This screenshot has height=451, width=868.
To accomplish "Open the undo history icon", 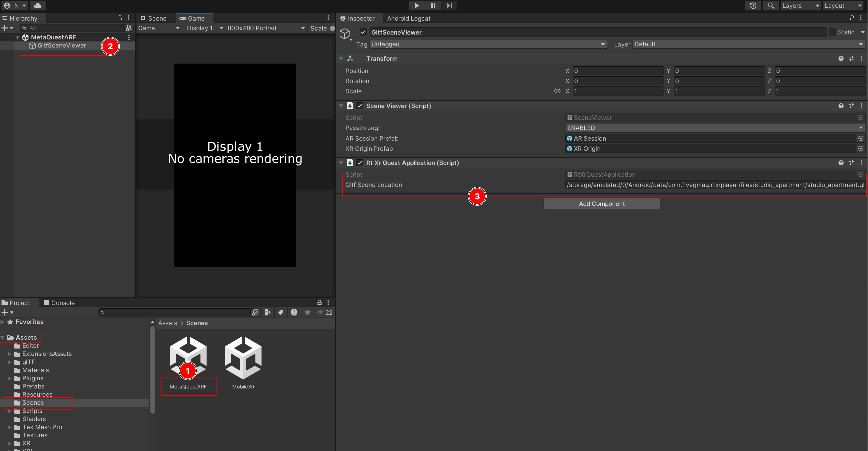I will tap(753, 5).
